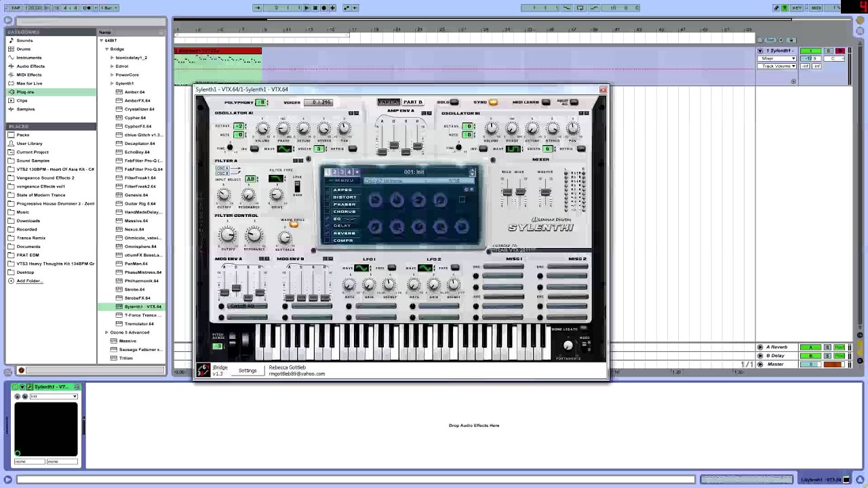
Task: Select the ARPEG effect tab
Action: click(343, 190)
